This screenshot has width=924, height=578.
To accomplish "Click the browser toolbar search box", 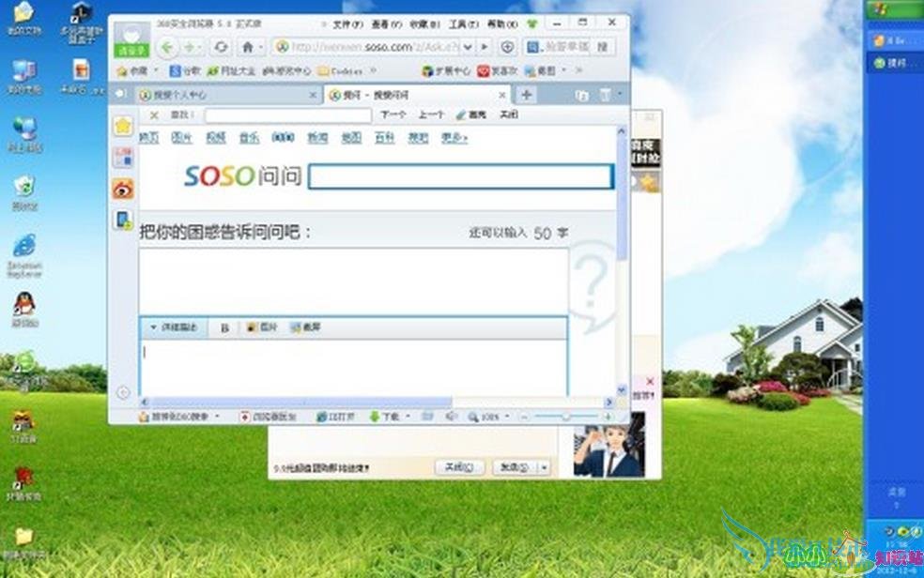I will [x=558, y=47].
